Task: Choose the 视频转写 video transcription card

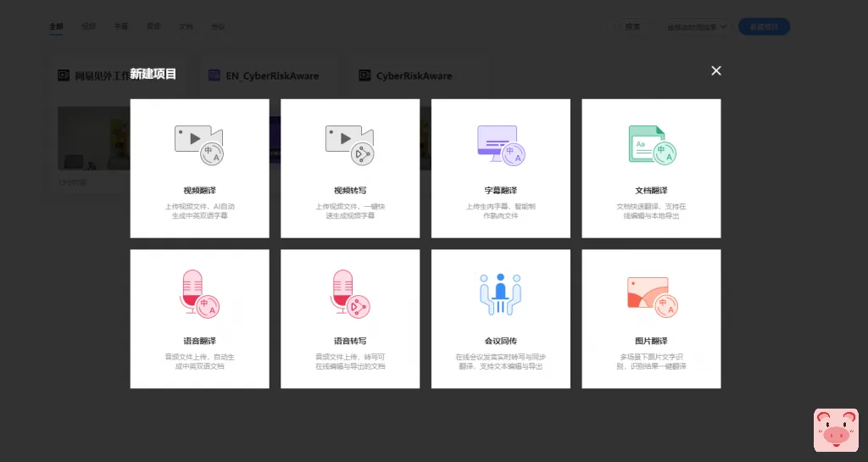Action: click(x=350, y=168)
